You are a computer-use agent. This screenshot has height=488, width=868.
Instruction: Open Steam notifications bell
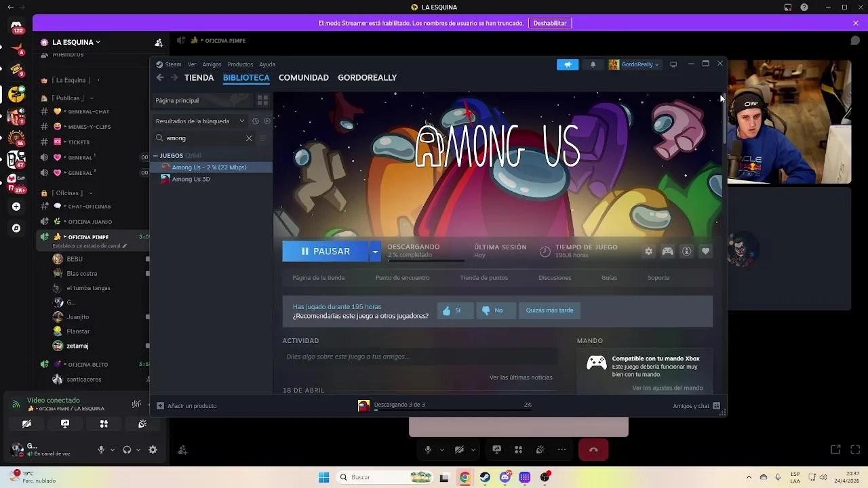(x=593, y=64)
